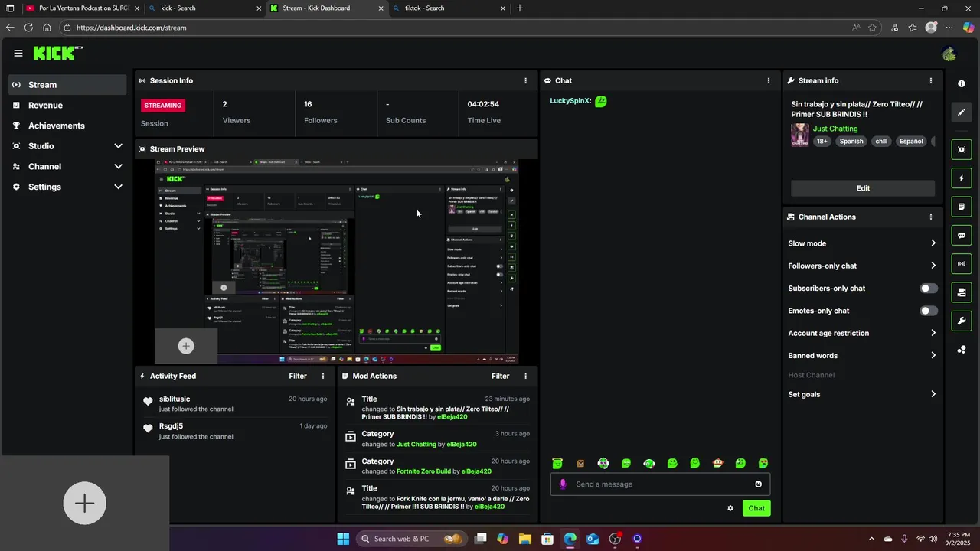Go to the Achievements sidebar page
The width and height of the screenshot is (980, 551).
tap(67, 126)
